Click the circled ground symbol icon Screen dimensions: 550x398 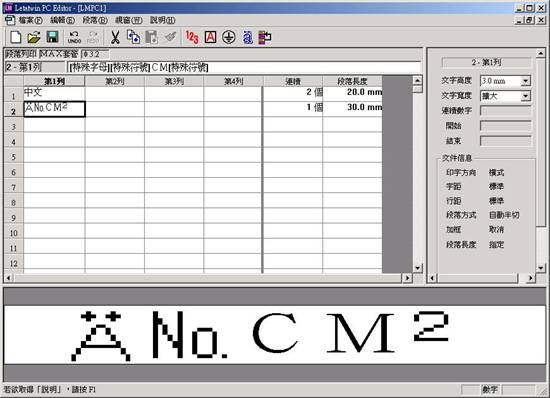click(x=229, y=37)
